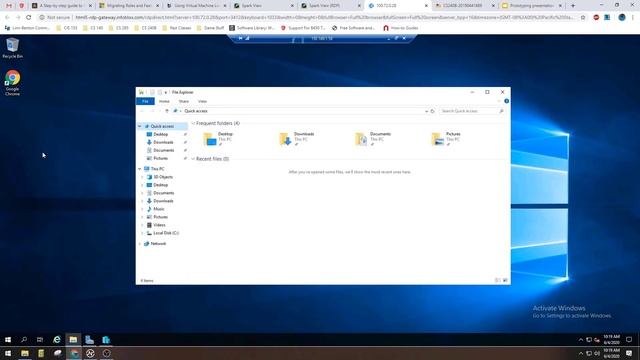
Task: Open the remote notification center icon
Action: point(629,340)
